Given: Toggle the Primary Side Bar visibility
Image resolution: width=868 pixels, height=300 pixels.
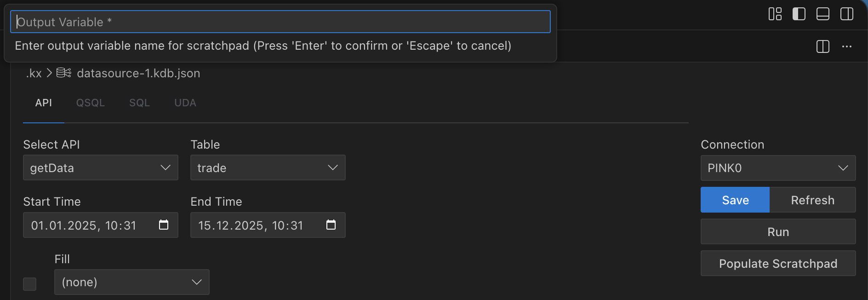Looking at the screenshot, I should point(799,14).
